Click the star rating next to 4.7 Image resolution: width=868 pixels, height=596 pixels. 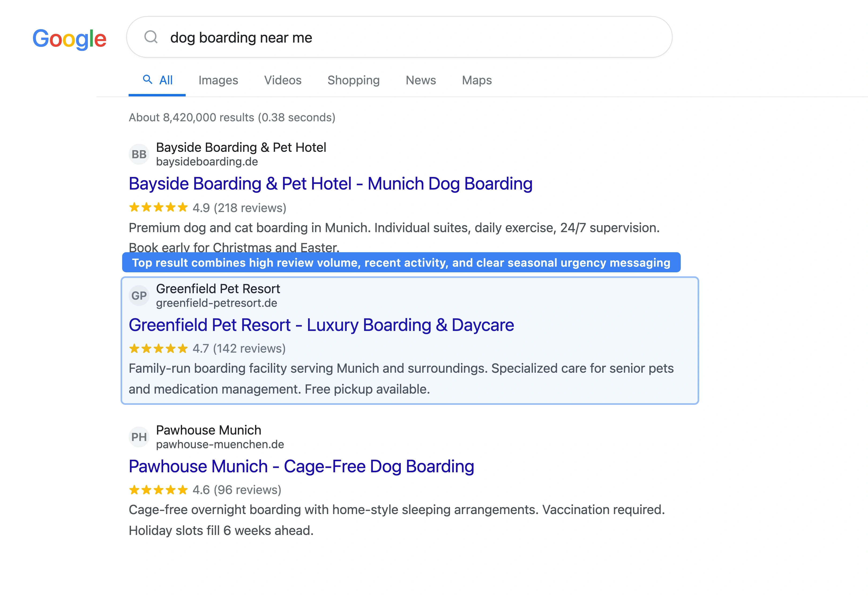coord(158,348)
